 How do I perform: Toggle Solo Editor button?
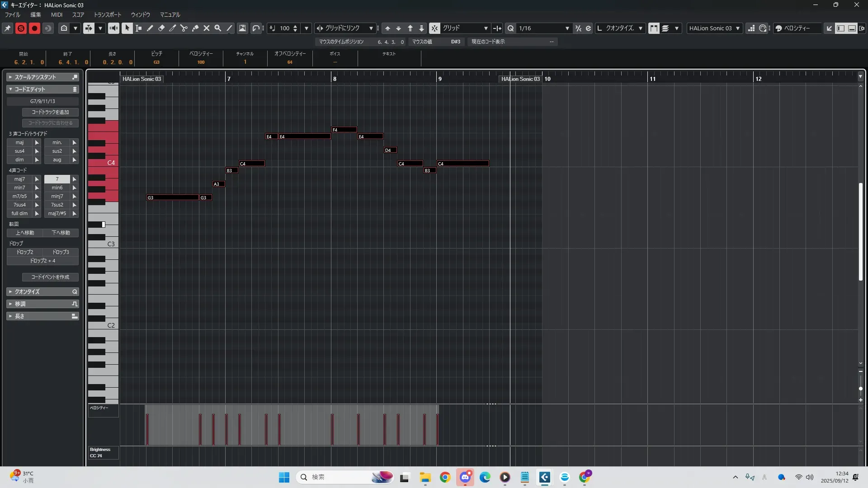click(21, 28)
